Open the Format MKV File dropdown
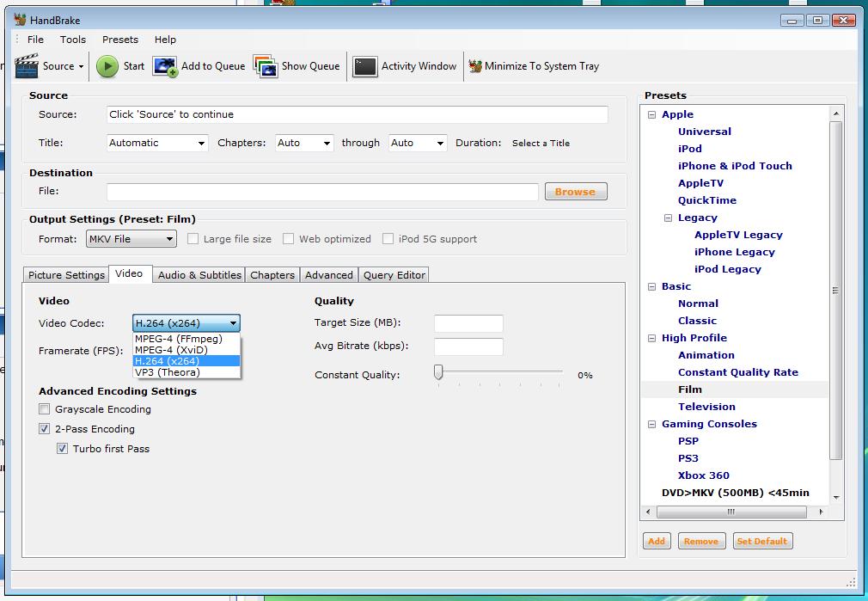The height and width of the screenshot is (601, 868). tap(131, 239)
